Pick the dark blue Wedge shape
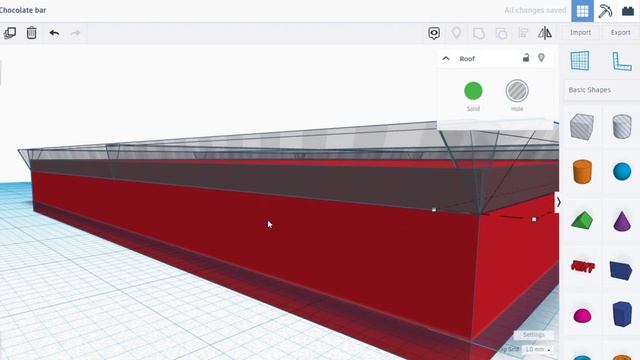Screen dimensions: 640x360 click(x=621, y=270)
